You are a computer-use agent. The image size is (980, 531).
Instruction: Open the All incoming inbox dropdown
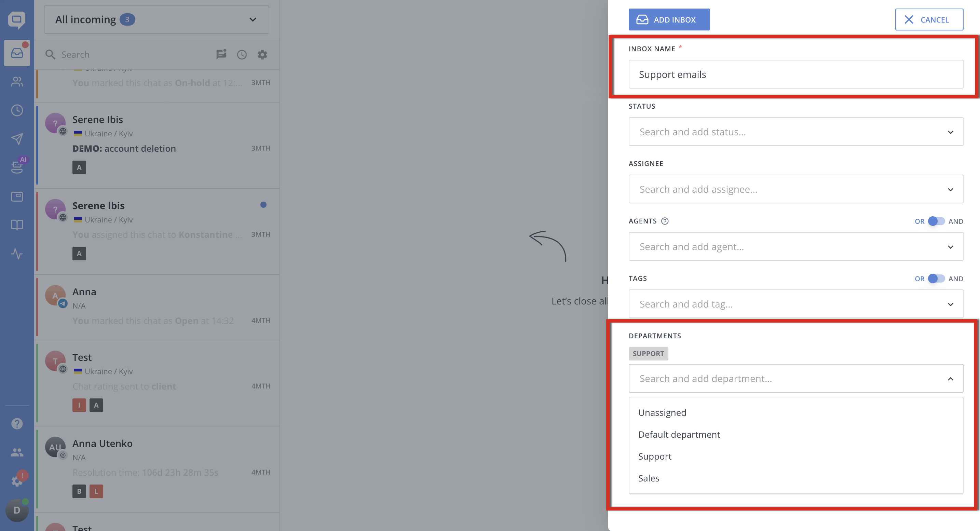click(x=157, y=19)
